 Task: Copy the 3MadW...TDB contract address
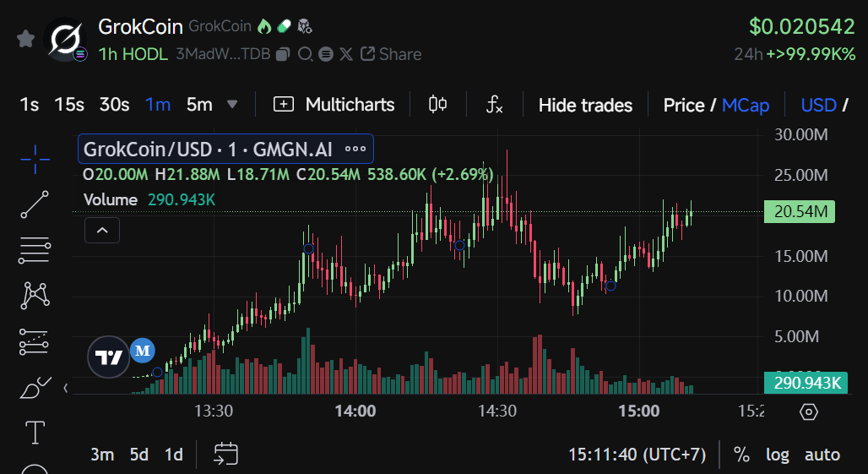(x=283, y=54)
